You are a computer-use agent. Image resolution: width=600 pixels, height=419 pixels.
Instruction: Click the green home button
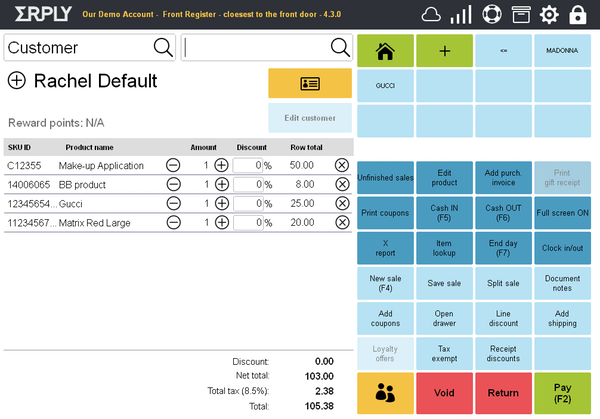tap(386, 49)
